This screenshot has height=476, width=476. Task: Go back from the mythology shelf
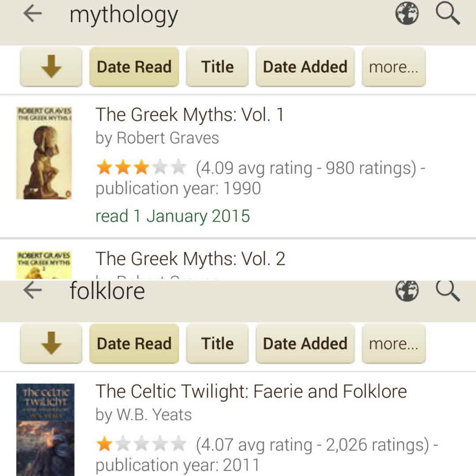(x=33, y=14)
